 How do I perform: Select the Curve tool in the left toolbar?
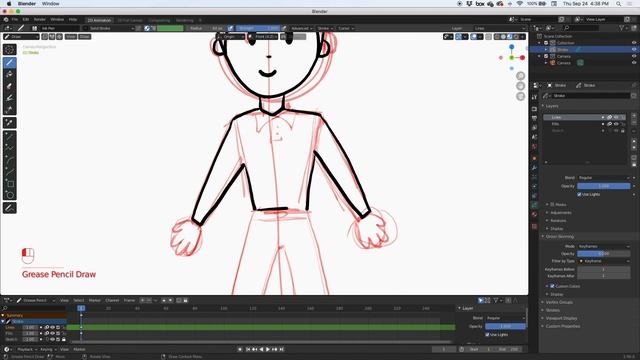[x=9, y=172]
